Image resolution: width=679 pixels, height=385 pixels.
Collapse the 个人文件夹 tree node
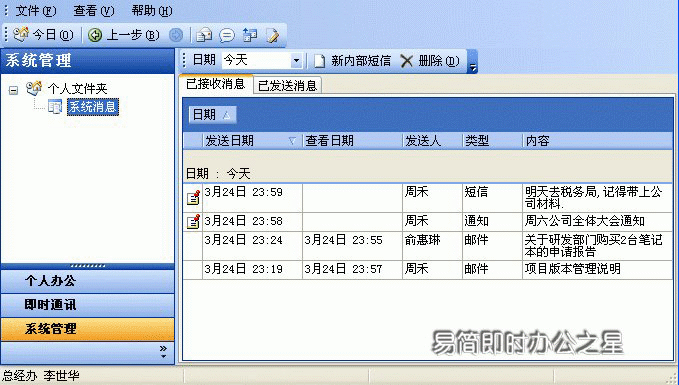tap(13, 91)
